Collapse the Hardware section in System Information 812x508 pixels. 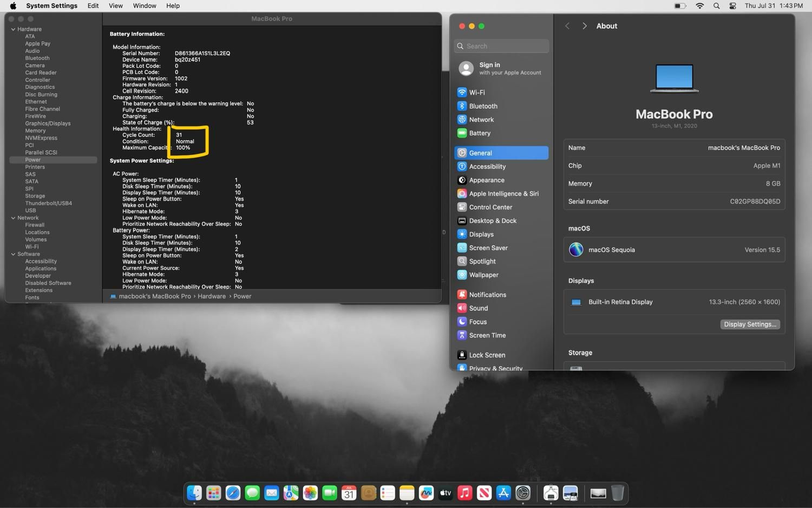tap(13, 29)
